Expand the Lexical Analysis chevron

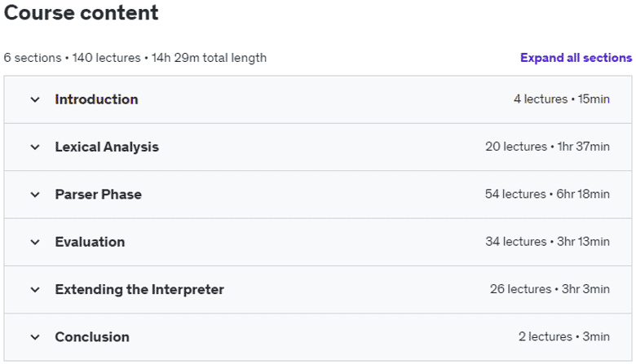pyautogui.click(x=35, y=147)
